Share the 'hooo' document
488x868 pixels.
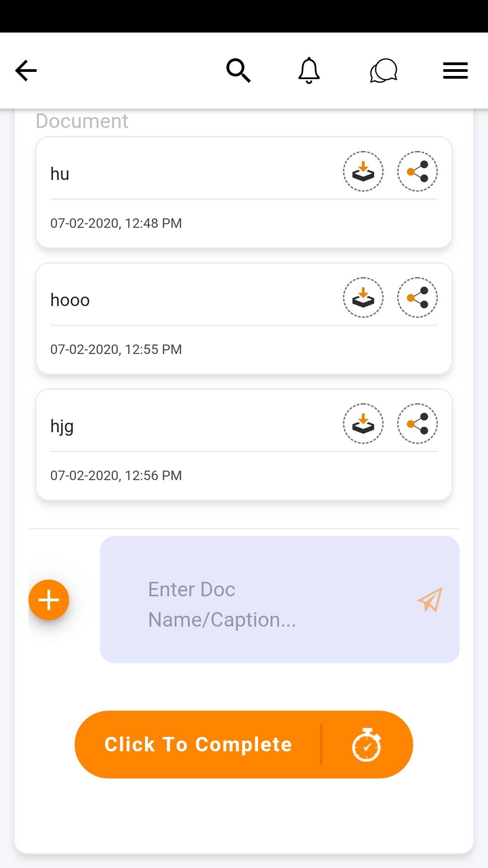pos(418,298)
